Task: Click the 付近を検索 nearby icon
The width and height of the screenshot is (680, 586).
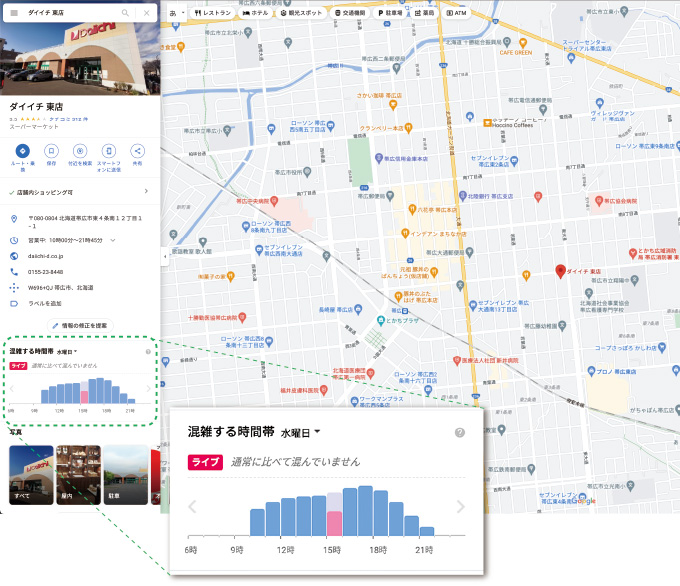Action: (x=80, y=151)
